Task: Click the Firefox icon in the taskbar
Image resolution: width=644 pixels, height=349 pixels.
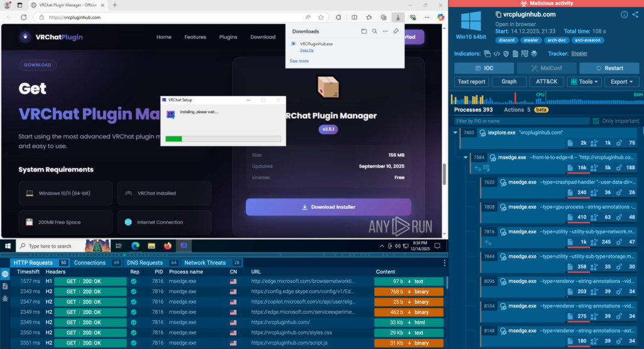Action: click(x=167, y=246)
